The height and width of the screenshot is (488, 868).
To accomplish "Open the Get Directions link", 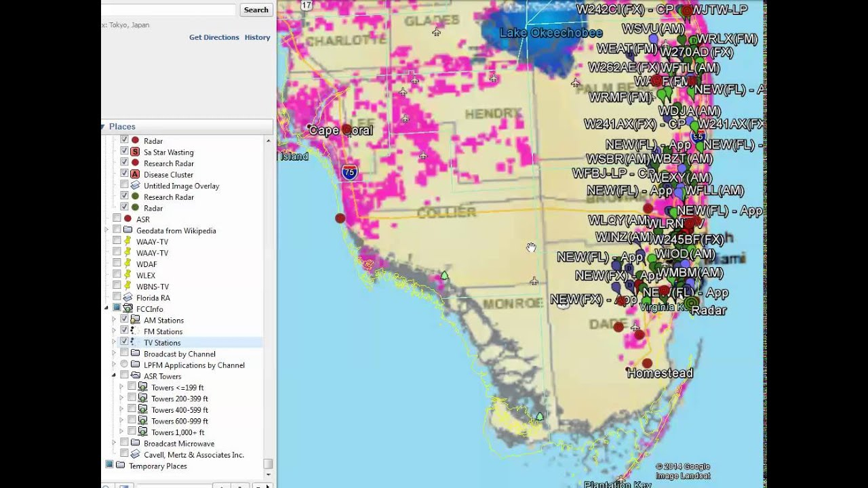I will point(214,37).
